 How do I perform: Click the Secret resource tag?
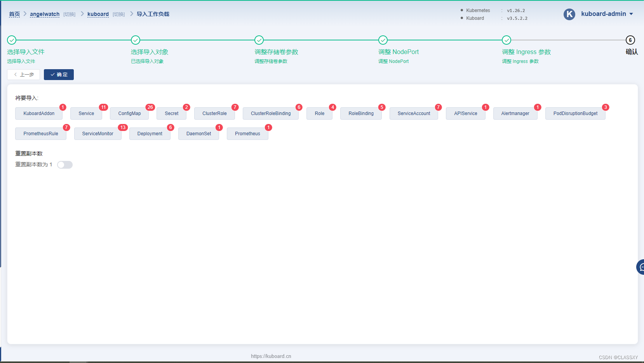[171, 113]
